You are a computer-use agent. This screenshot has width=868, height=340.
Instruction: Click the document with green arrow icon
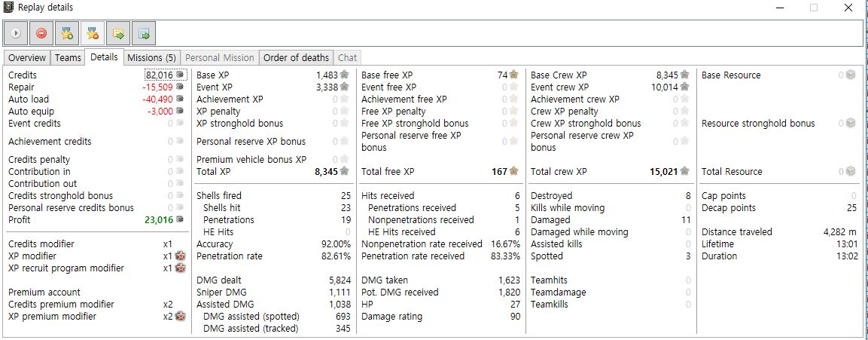click(x=144, y=33)
